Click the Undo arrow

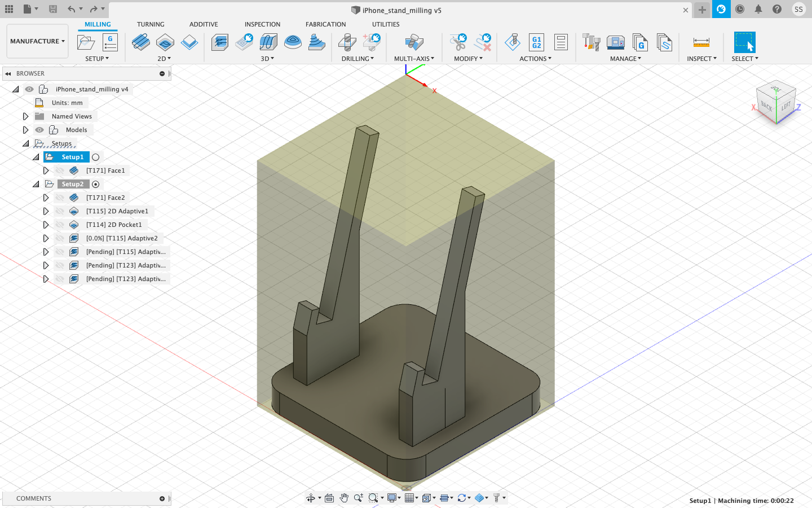(72, 9)
